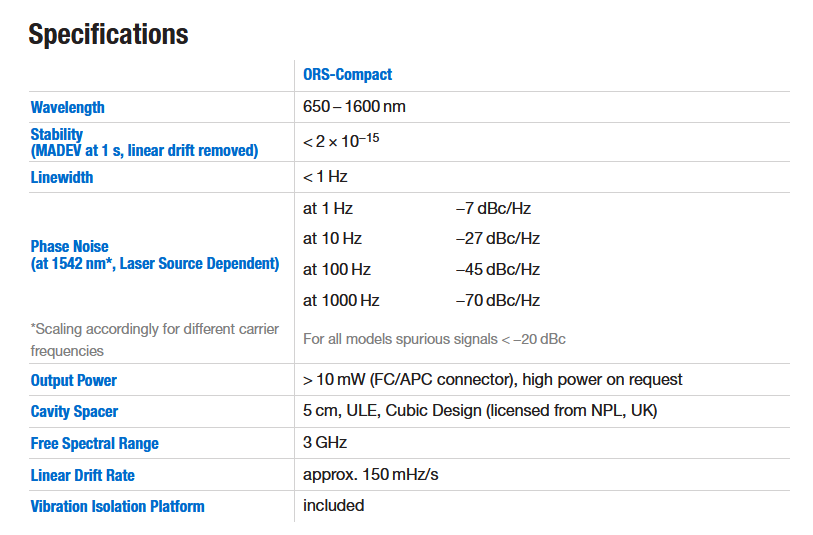This screenshot has height=535, width=813.
Task: Click the < 1 Hz linewidth value
Action: pyautogui.click(x=325, y=177)
